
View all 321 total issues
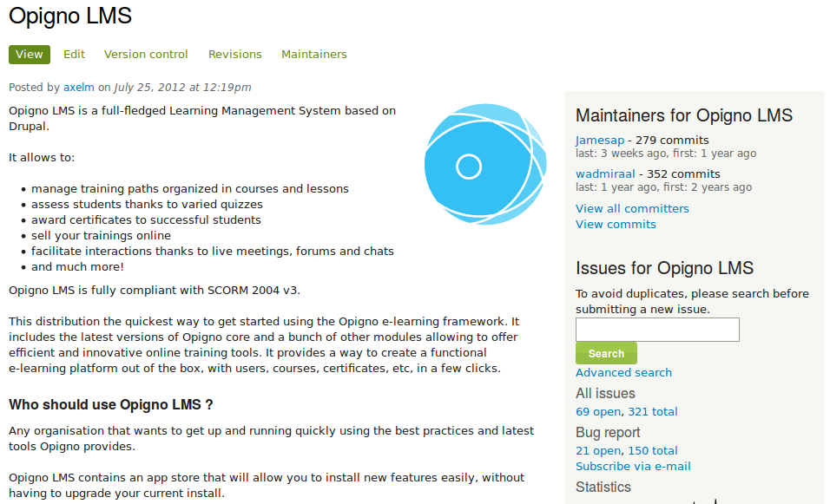click(653, 412)
